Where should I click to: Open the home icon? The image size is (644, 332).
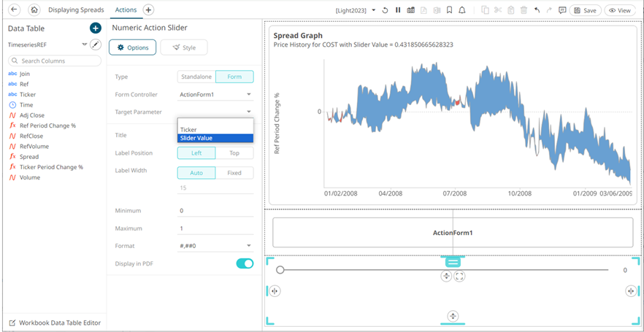pos(34,9)
